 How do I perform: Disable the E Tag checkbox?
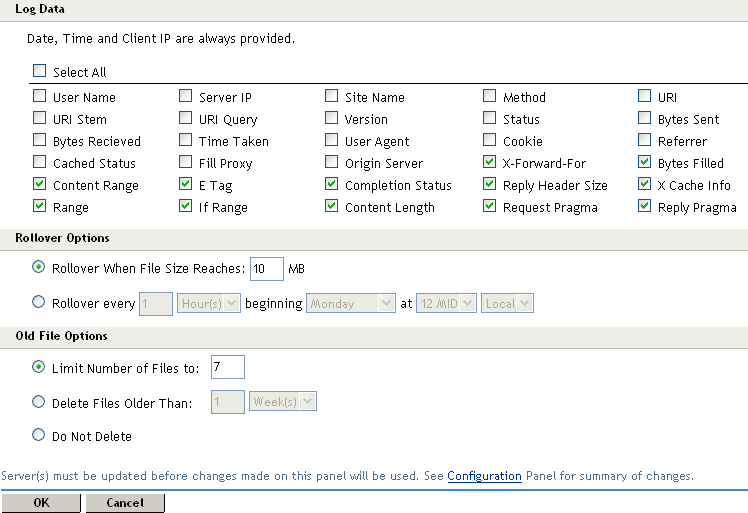[x=186, y=184]
